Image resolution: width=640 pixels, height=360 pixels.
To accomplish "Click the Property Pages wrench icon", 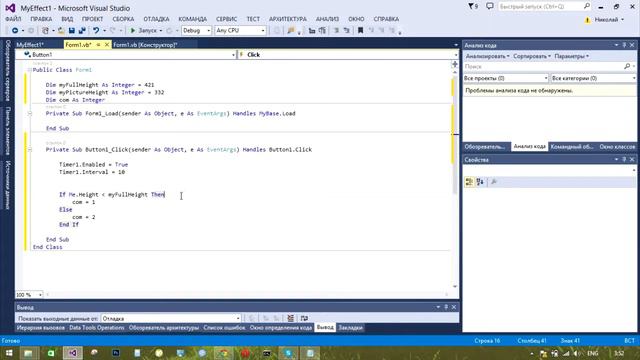I will point(493,182).
